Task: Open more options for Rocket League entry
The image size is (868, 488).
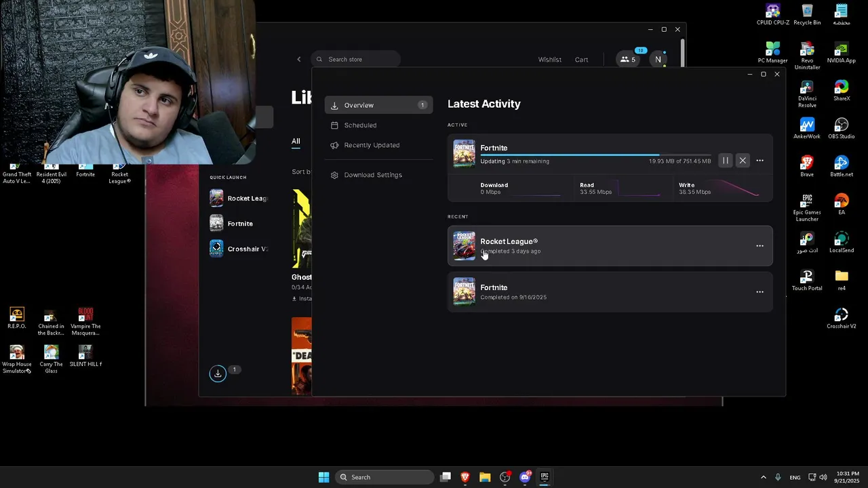Action: coord(759,246)
